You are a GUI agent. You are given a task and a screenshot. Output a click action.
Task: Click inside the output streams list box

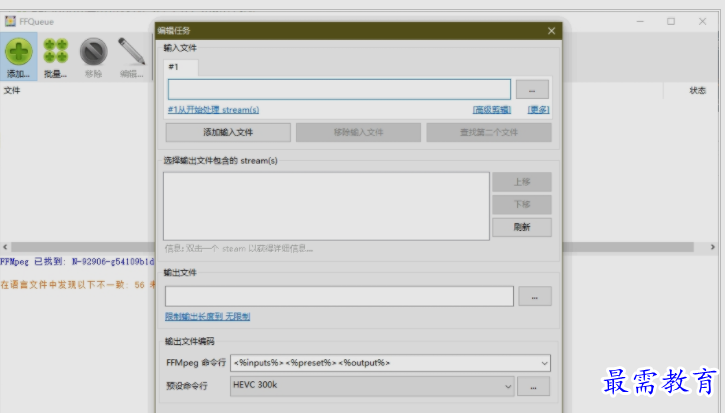pyautogui.click(x=326, y=206)
